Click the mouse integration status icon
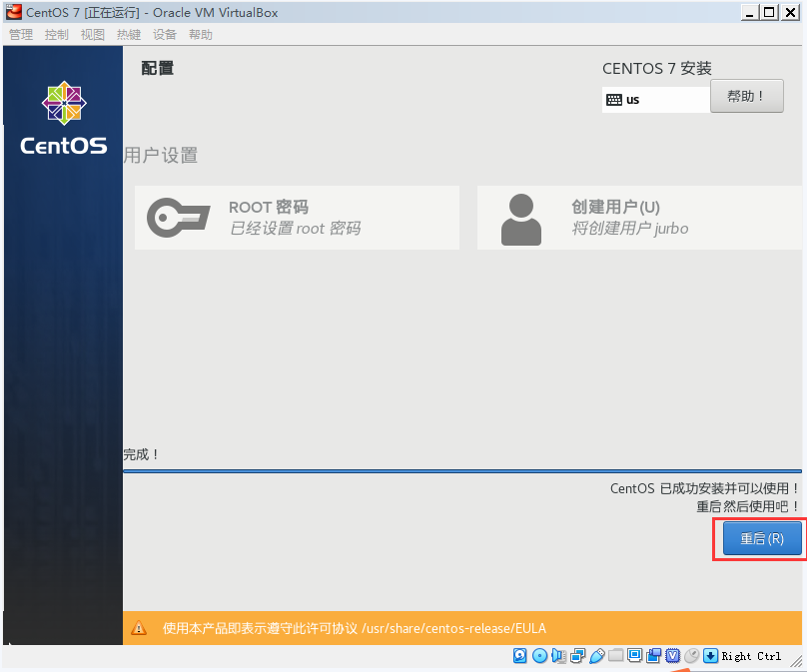Image resolution: width=807 pixels, height=672 pixels. tap(693, 656)
